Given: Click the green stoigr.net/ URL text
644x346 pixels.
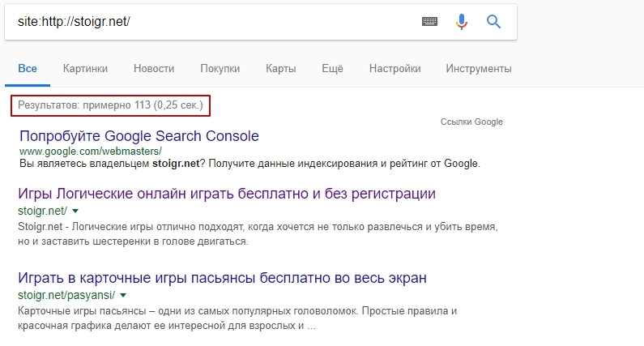Looking at the screenshot, I should click(x=43, y=211).
